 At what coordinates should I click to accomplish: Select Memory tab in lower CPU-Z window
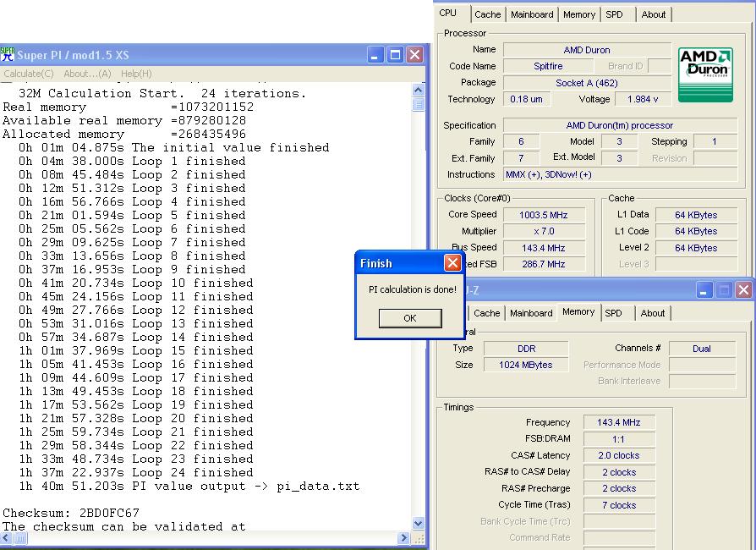click(x=578, y=311)
